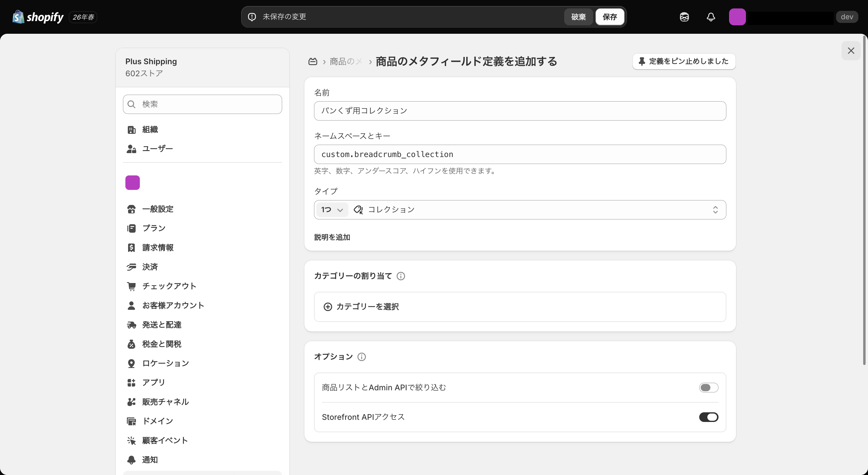Open 決済 settings page

point(202,267)
